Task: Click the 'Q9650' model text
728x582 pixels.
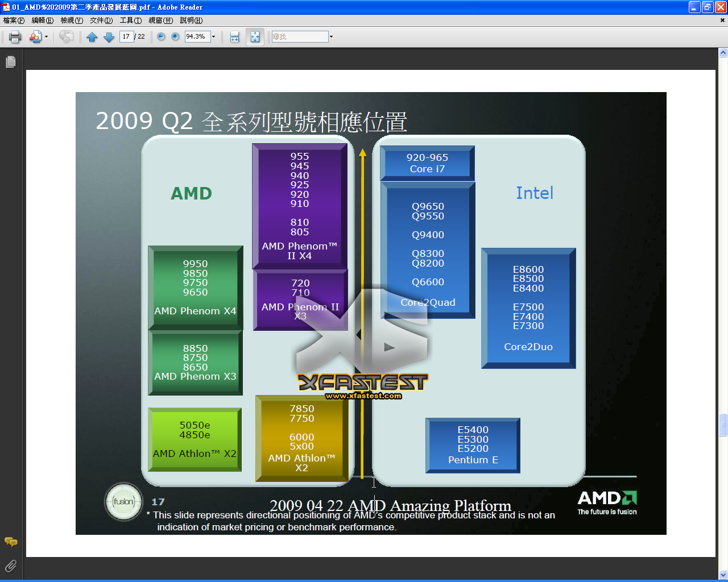Action: (428, 206)
